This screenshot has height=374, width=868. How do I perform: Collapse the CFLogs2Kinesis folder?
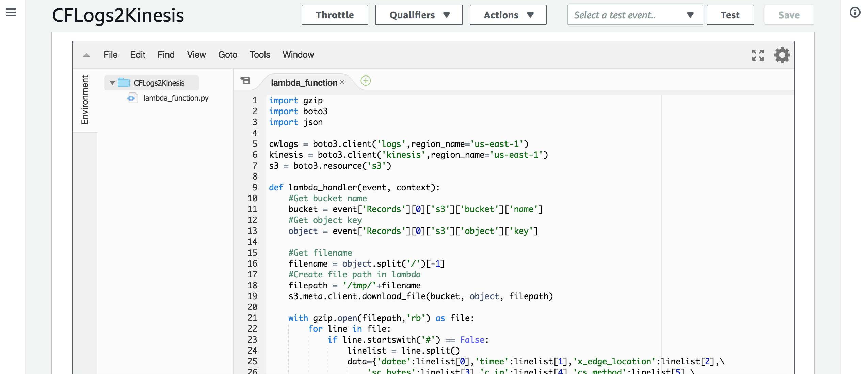click(112, 83)
